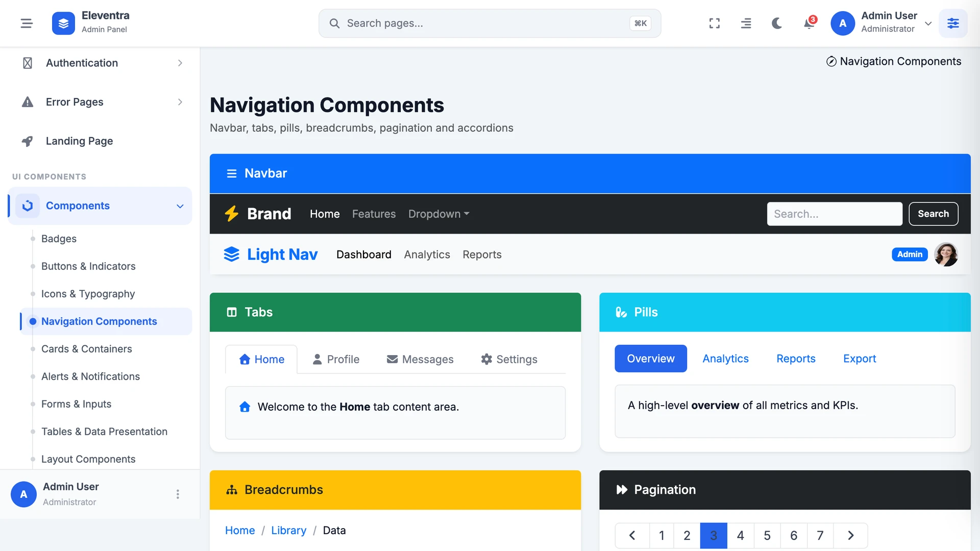Click the blue Admin badge
This screenshot has height=551, width=980.
[x=910, y=254]
